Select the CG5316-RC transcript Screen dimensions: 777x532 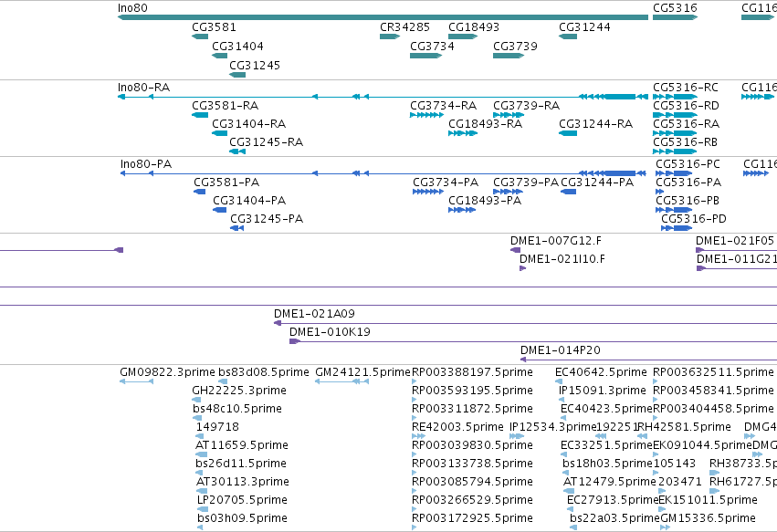pos(675,97)
